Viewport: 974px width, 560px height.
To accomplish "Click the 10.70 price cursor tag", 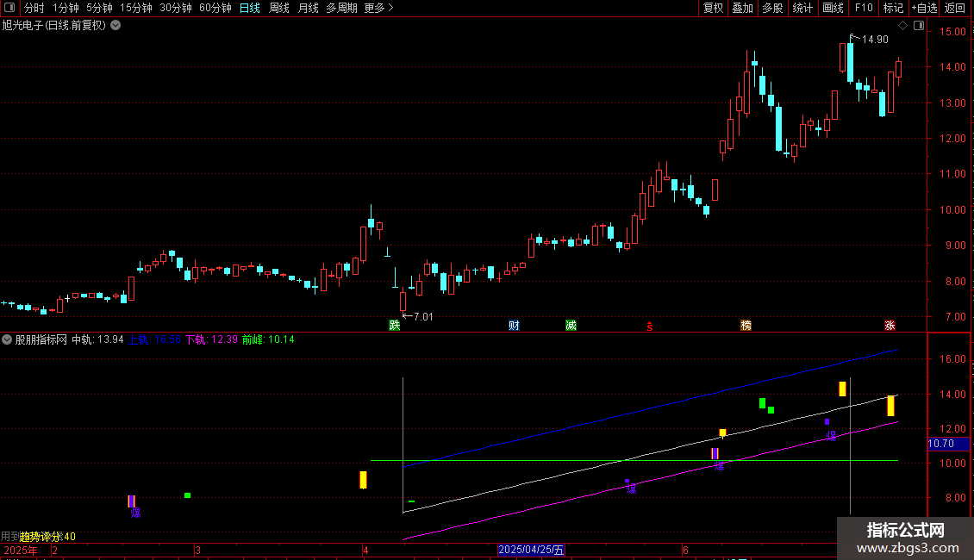I will coord(948,444).
